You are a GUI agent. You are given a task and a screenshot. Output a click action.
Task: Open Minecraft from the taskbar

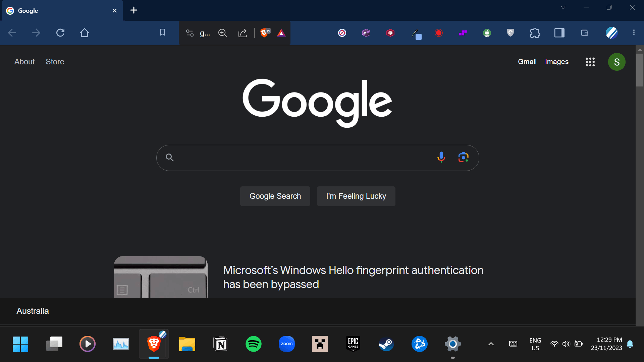320,344
